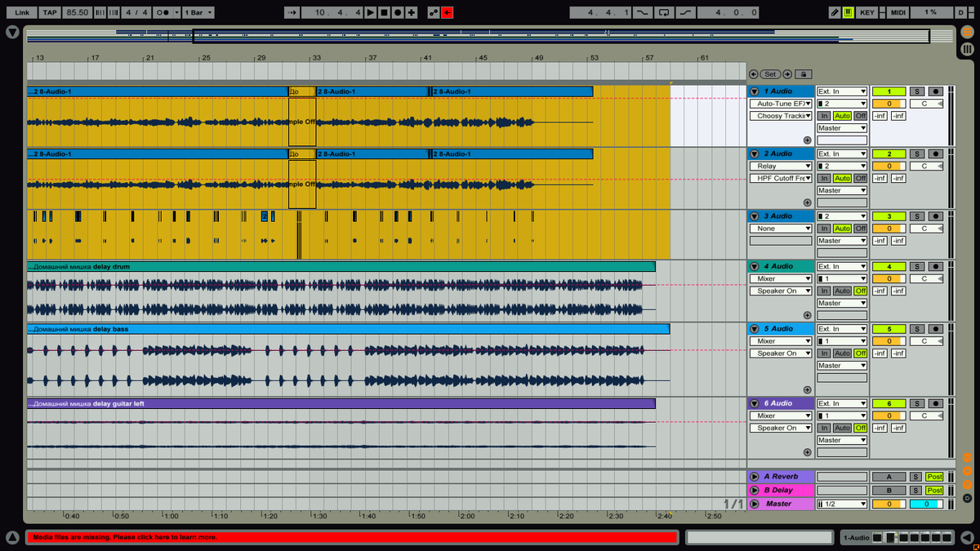
Task: Open the Relay device chooser dropdown
Action: pos(782,166)
